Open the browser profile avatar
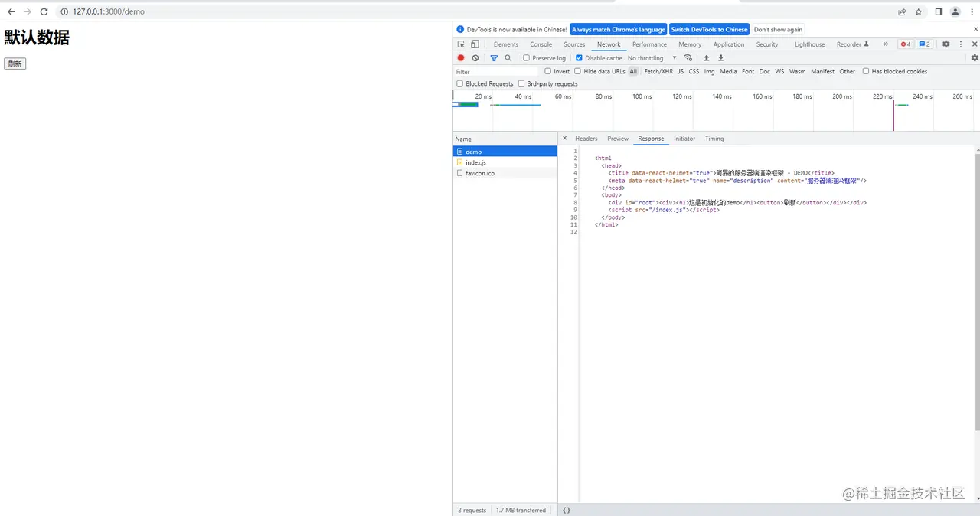 coord(955,11)
